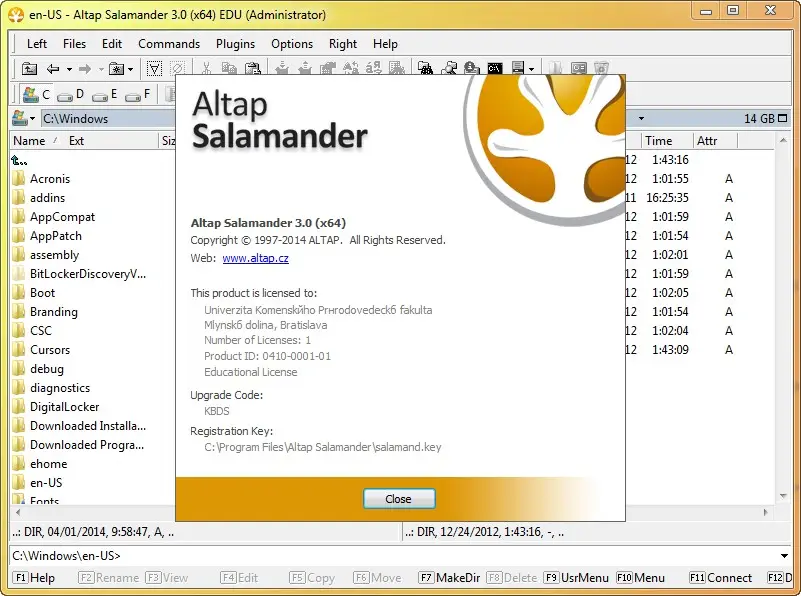The height and width of the screenshot is (596, 801).
Task: Click the ehome folder icon
Action: coord(18,464)
